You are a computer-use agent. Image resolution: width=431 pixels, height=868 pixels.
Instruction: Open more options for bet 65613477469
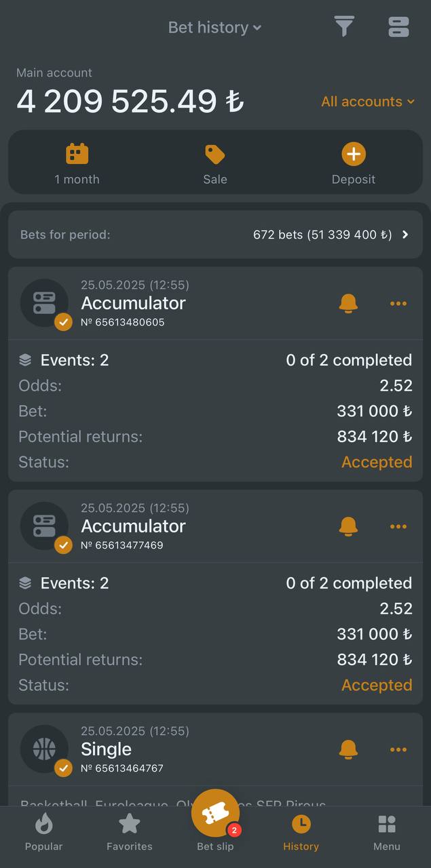pyautogui.click(x=398, y=526)
